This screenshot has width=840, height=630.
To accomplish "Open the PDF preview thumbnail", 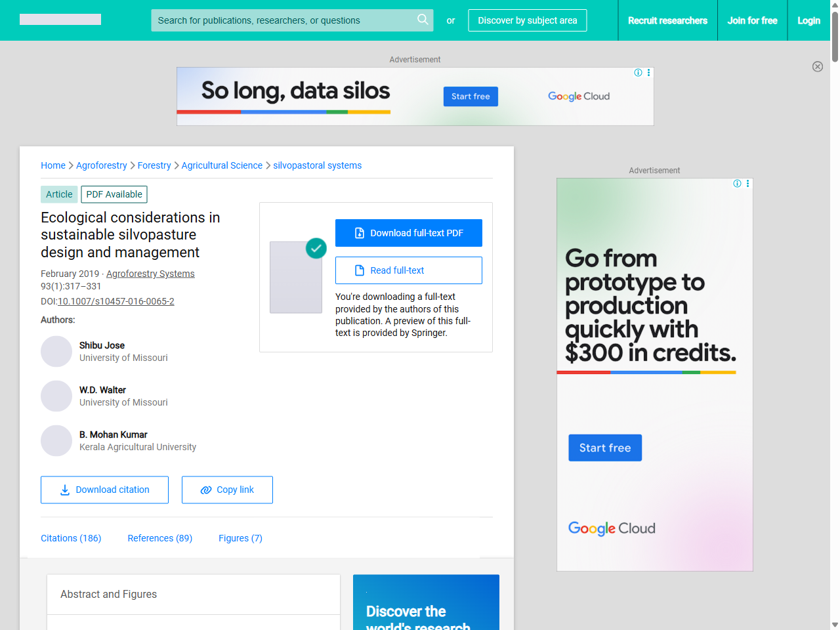I will click(x=296, y=277).
